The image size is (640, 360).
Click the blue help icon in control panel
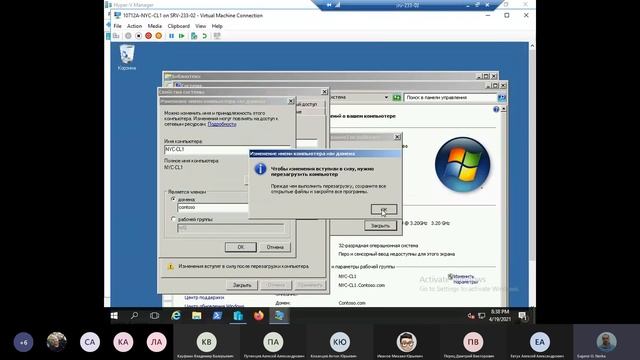point(496,109)
